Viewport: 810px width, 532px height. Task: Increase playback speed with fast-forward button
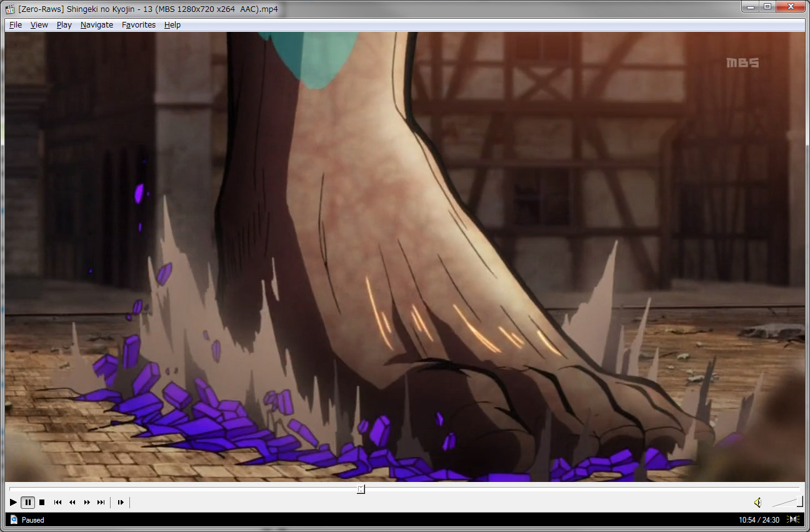pos(86,502)
